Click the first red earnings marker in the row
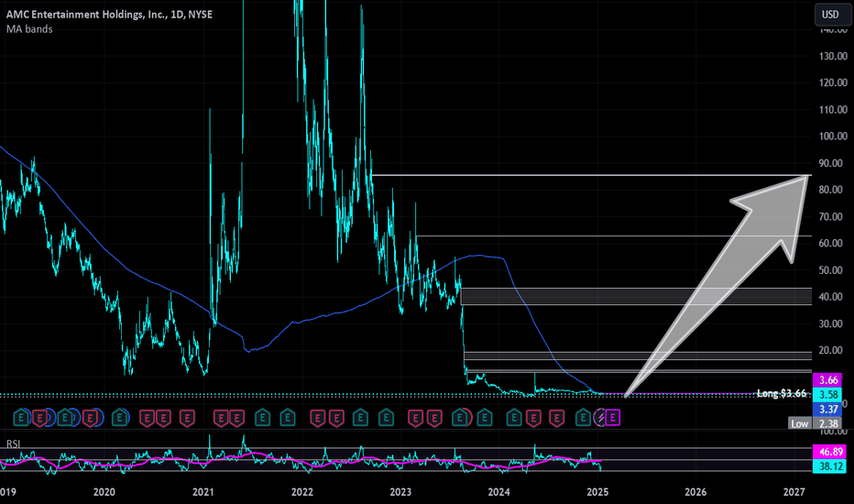854x504 pixels. pyautogui.click(x=39, y=418)
